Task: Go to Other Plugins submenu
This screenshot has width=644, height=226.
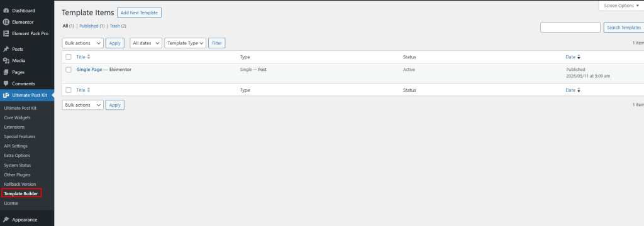Action: (x=17, y=175)
